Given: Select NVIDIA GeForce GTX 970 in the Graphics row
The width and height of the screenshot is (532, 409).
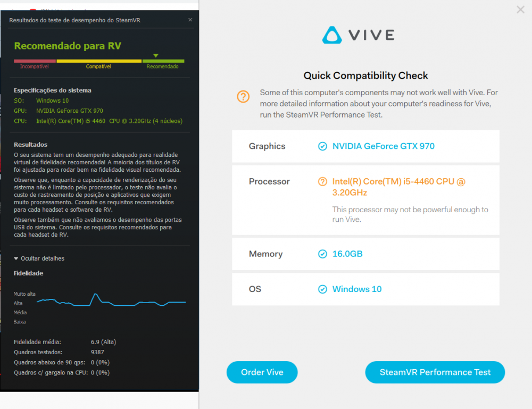Looking at the screenshot, I should [383, 146].
